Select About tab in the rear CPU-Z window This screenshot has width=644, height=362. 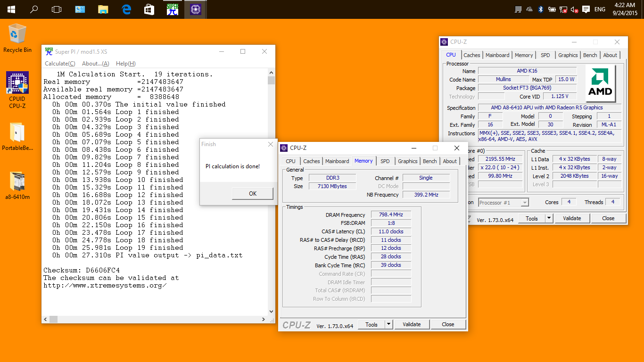pyautogui.click(x=610, y=55)
